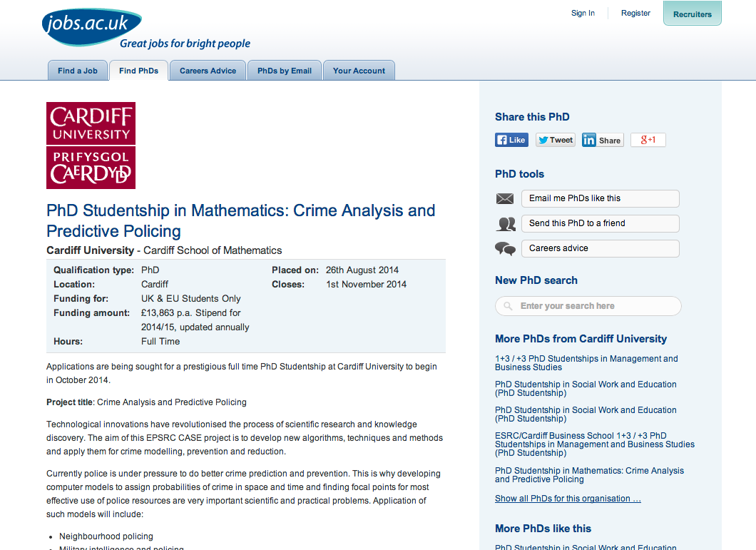756x550 pixels.
Task: Click the Sign In link
Action: coord(583,13)
